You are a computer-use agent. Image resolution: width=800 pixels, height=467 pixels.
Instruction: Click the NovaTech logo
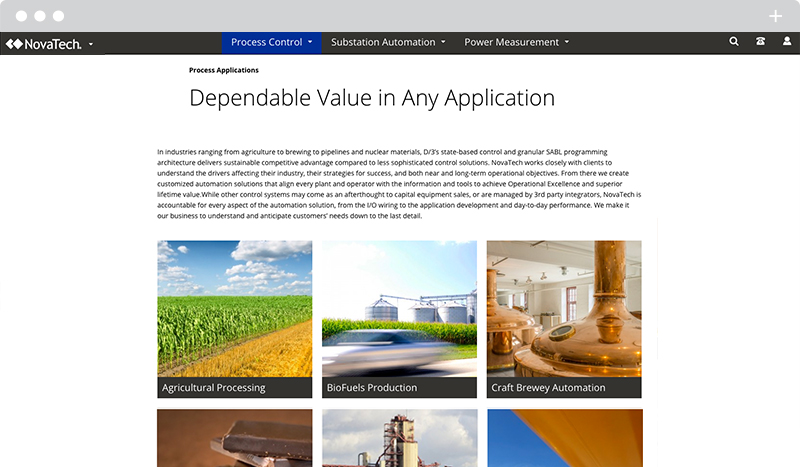pos(43,44)
